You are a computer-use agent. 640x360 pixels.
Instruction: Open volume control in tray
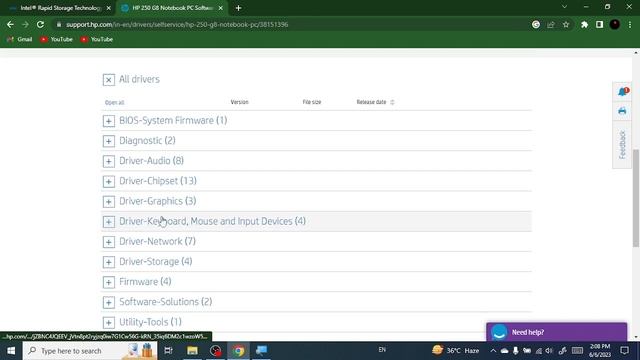click(549, 351)
